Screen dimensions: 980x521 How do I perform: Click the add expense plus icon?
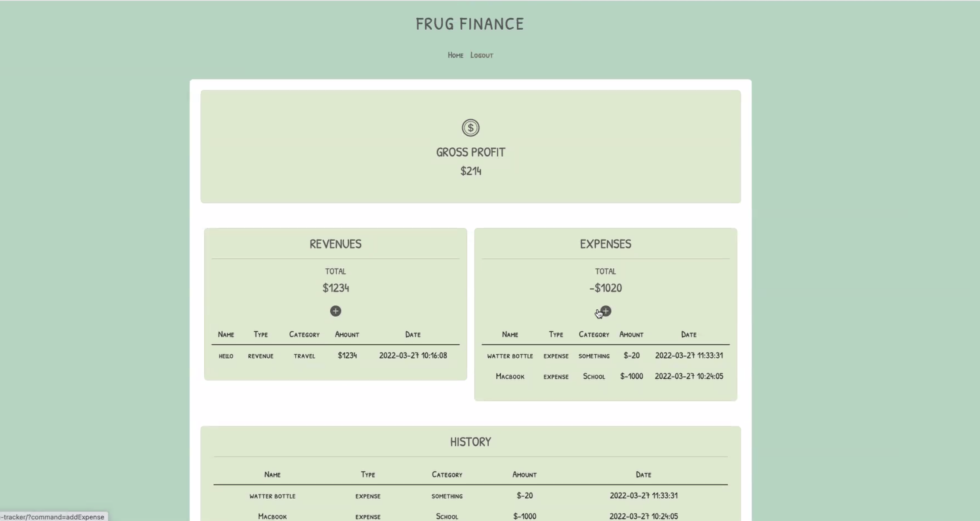(605, 311)
